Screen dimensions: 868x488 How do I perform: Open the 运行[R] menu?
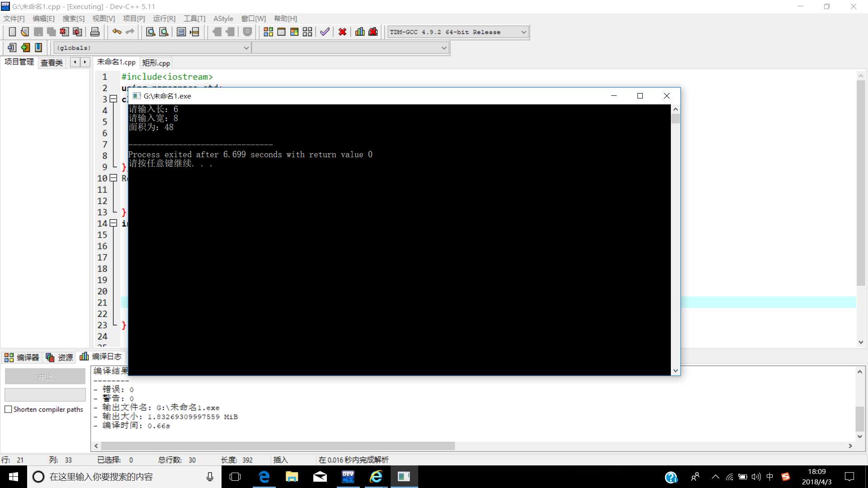click(x=164, y=19)
